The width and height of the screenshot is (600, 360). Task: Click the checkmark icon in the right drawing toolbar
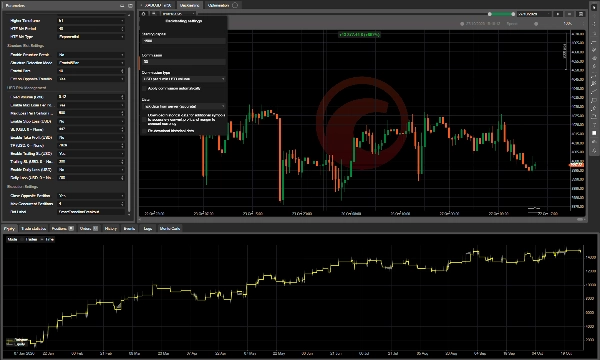tap(594, 50)
